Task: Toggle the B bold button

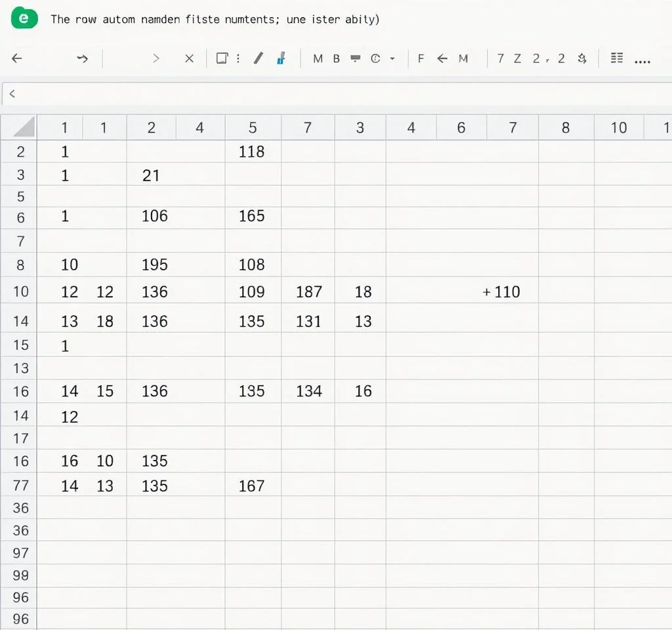Action: pos(336,58)
